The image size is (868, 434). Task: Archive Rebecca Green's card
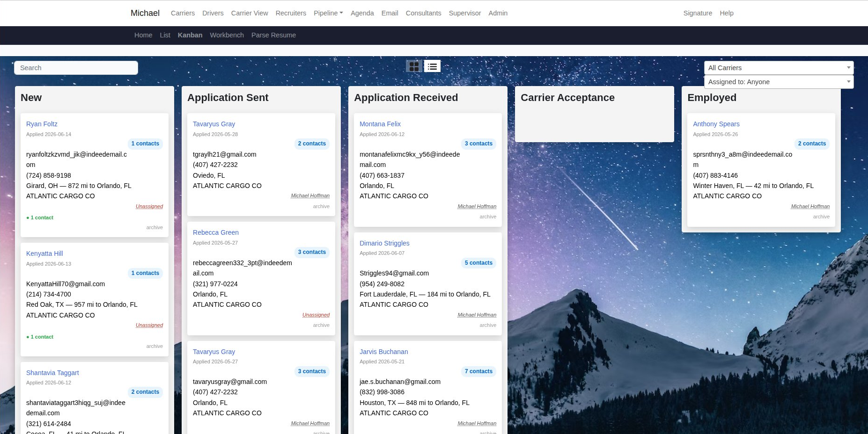point(321,325)
